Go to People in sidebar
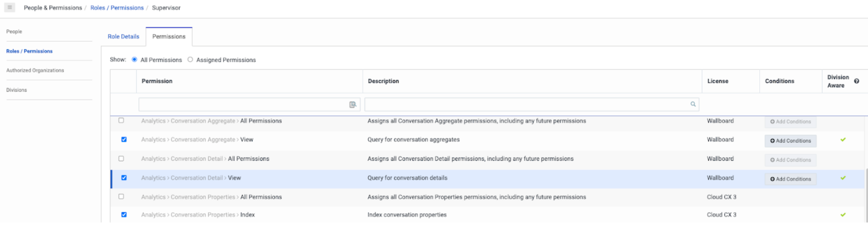 click(14, 32)
